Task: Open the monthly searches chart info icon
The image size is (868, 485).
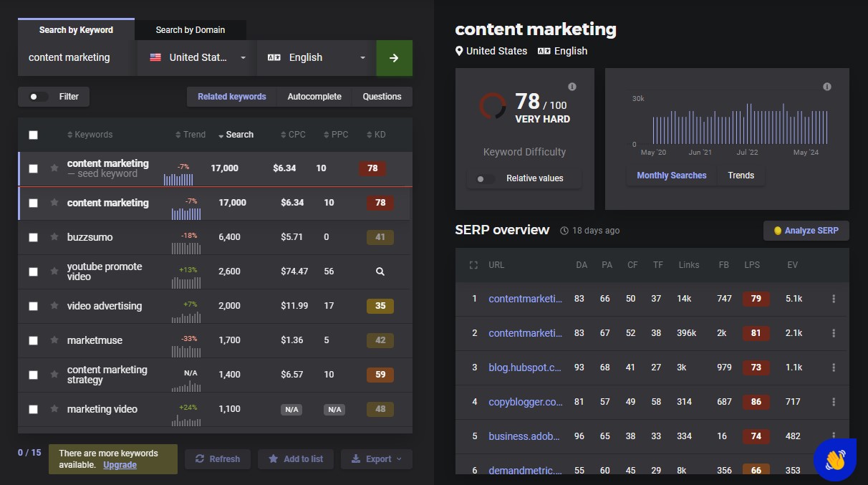Action: [x=827, y=87]
